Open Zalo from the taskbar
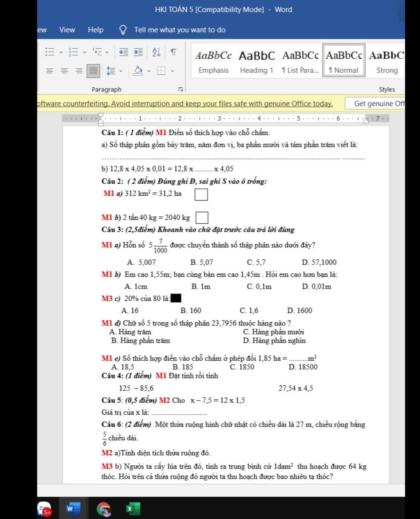Screen dimensions: 420x519 point(44,509)
